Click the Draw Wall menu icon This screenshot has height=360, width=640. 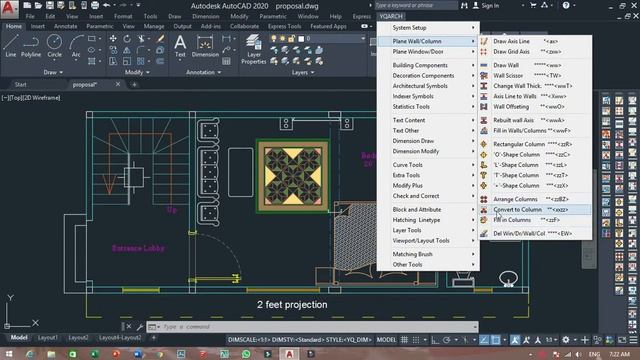coord(484,65)
